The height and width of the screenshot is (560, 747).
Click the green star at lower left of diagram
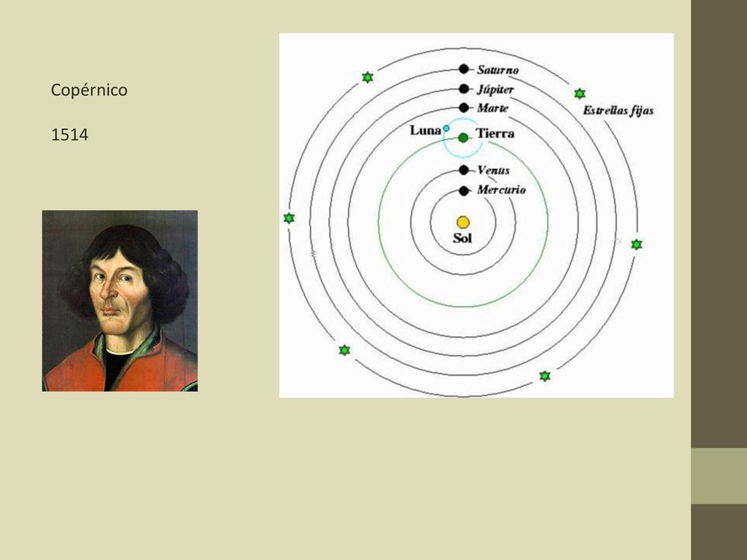344,351
